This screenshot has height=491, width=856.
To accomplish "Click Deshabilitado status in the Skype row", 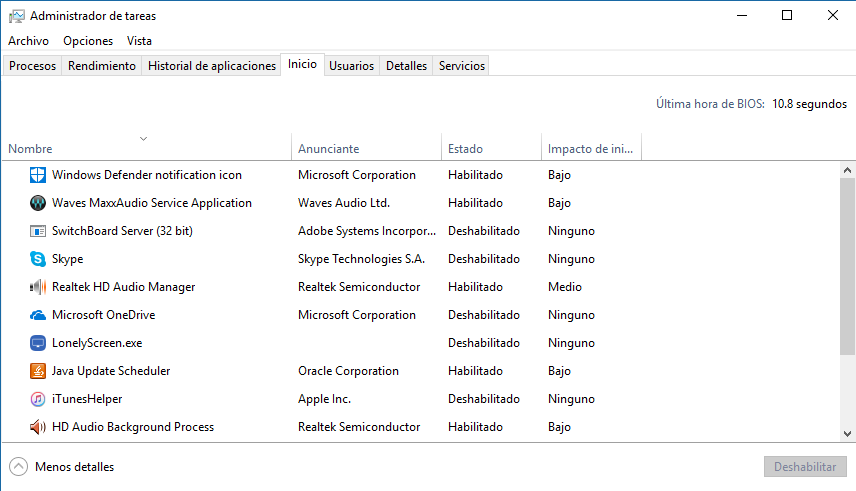I will 484,259.
